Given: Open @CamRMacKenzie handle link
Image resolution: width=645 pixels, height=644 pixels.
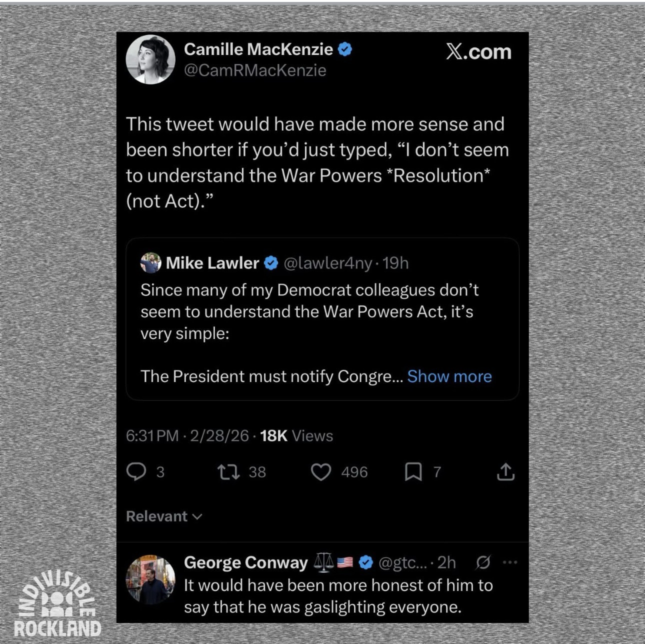Looking at the screenshot, I should click(x=255, y=70).
